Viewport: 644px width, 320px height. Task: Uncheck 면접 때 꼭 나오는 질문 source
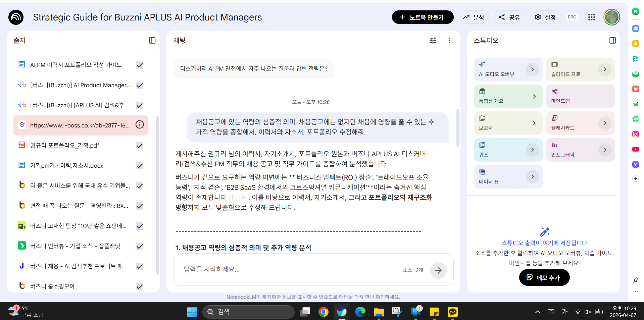[140, 206]
